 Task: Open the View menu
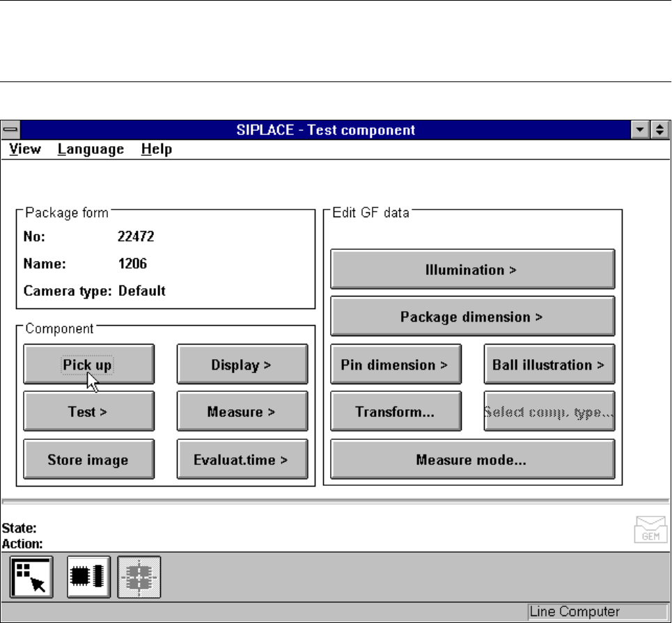click(25, 149)
